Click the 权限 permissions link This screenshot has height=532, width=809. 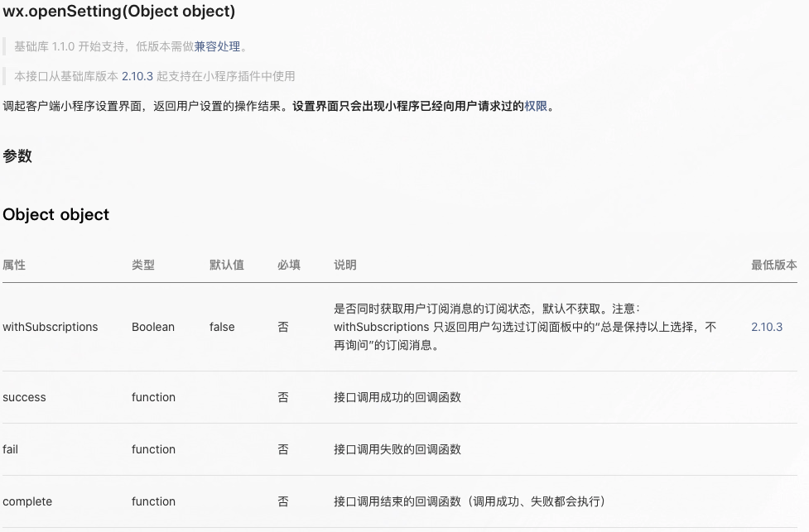537,106
